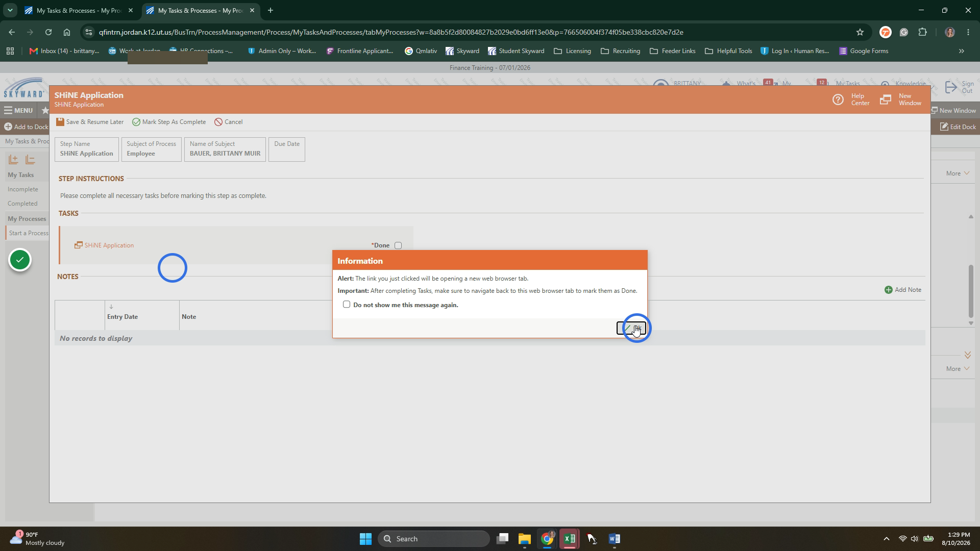This screenshot has width=980, height=551.
Task: Open the Recruiting bookmarks folder
Action: [x=620, y=51]
